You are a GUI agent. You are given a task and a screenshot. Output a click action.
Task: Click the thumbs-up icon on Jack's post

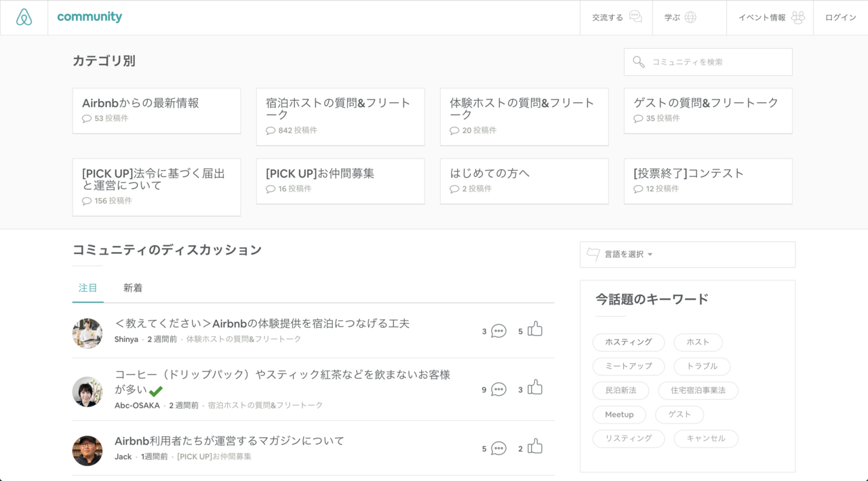coord(535,446)
